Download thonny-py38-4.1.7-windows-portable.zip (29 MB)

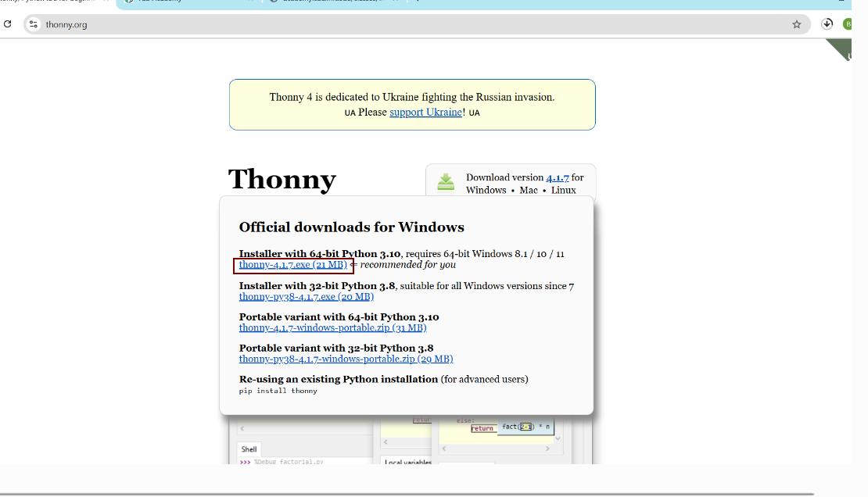pyautogui.click(x=346, y=359)
